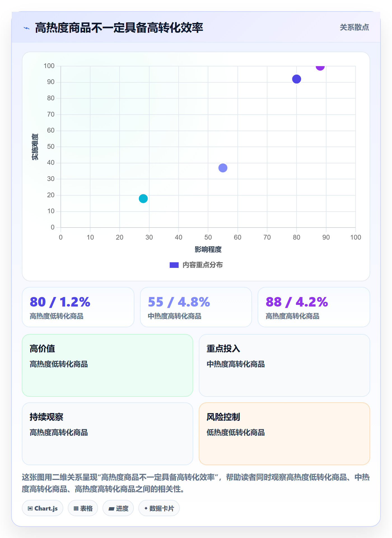The image size is (392, 538).
Task: Open the 55 / 4.8% data card
Action: click(x=196, y=307)
